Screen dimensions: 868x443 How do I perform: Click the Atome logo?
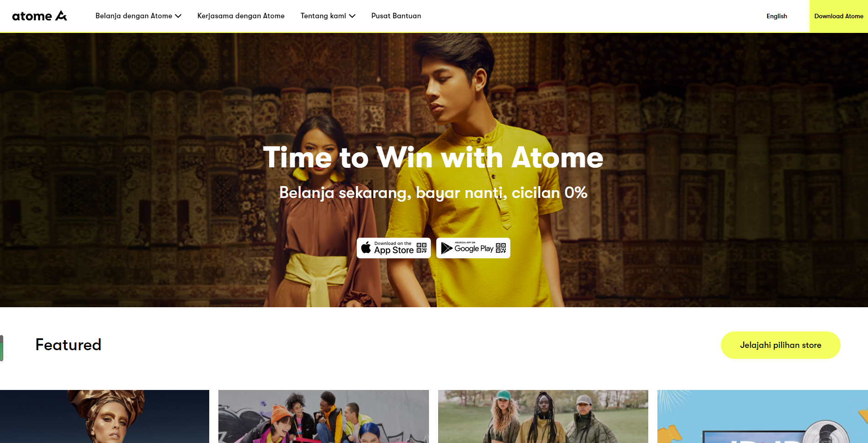click(x=39, y=16)
